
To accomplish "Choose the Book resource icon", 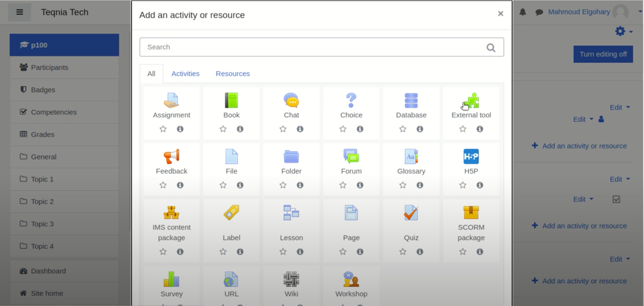I will [x=231, y=100].
